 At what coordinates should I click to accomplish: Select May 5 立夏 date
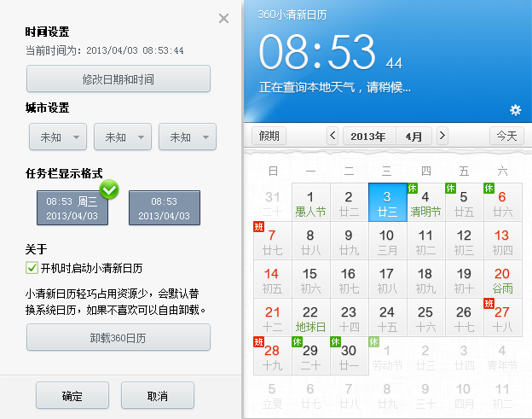tap(273, 394)
